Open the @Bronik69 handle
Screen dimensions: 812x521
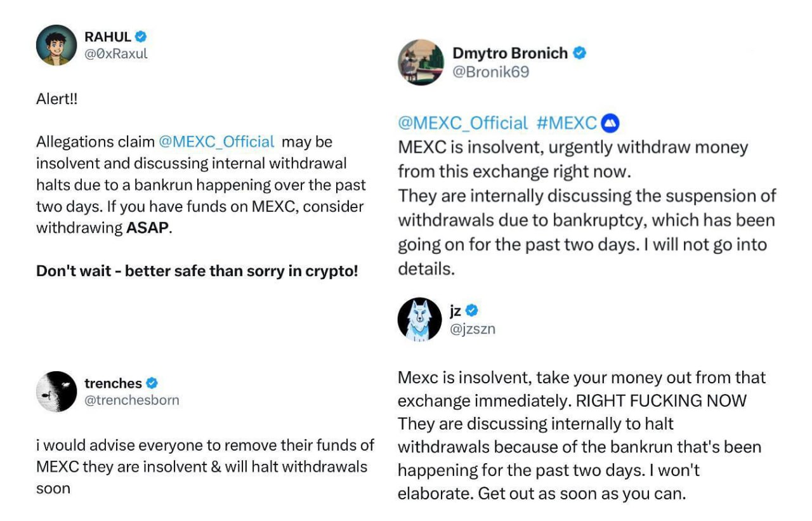[x=490, y=72]
